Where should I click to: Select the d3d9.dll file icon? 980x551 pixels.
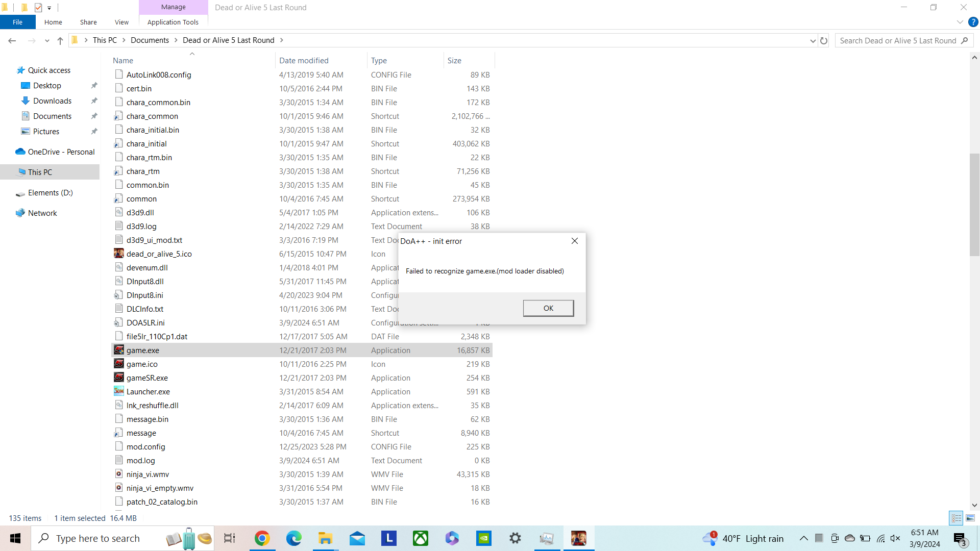click(x=119, y=212)
